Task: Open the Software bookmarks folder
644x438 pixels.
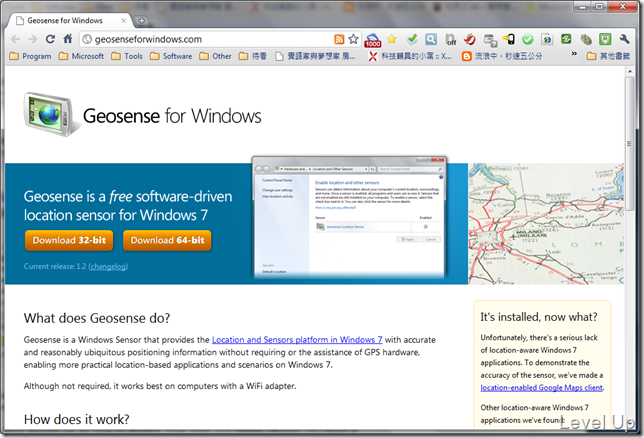Action: point(171,56)
